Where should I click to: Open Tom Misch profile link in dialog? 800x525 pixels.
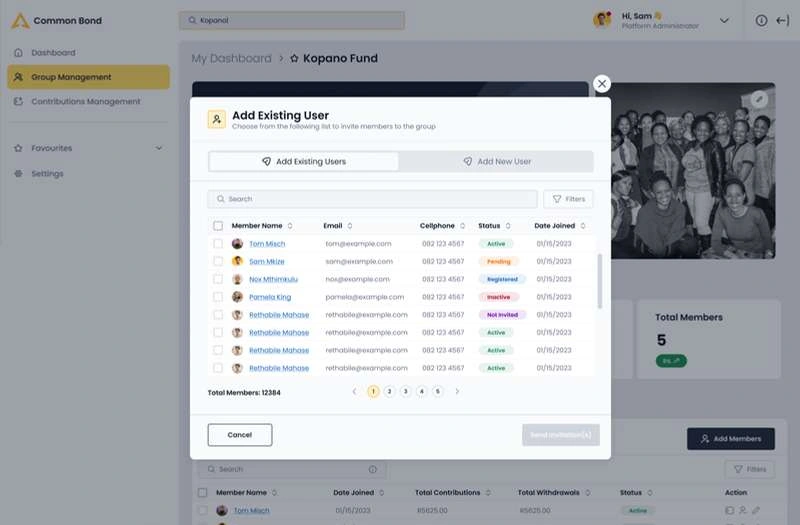click(x=267, y=244)
